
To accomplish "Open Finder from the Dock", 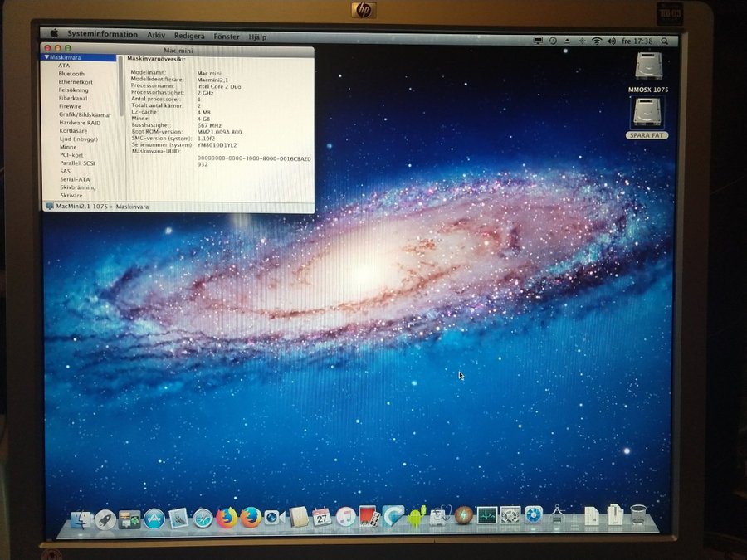I will point(81,520).
